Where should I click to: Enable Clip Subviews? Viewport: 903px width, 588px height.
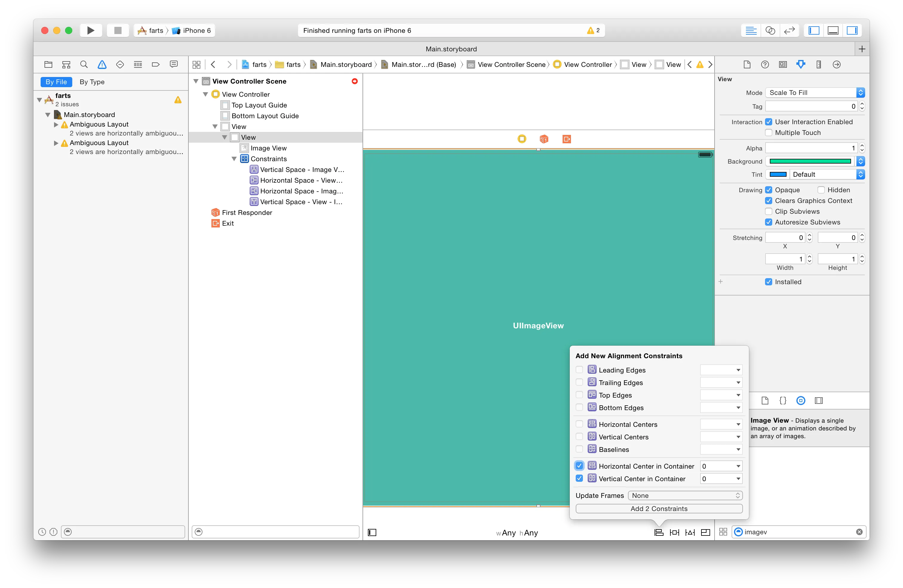[769, 211]
